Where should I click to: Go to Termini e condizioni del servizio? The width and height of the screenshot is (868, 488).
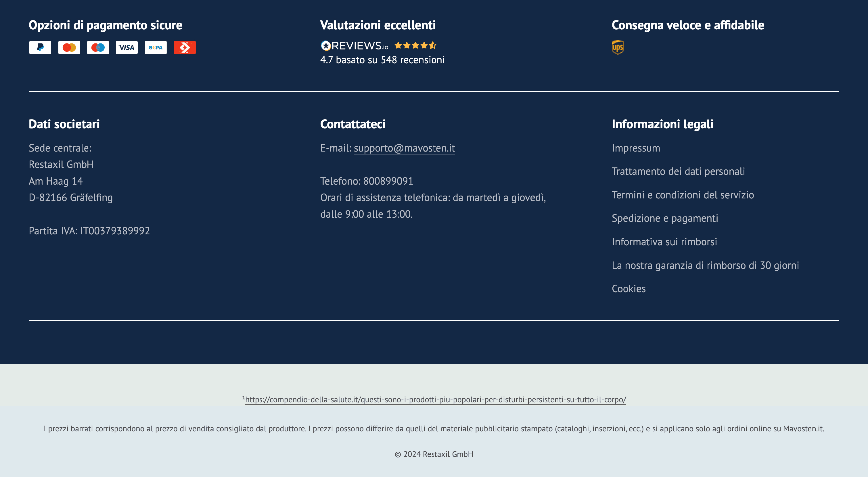click(x=683, y=195)
